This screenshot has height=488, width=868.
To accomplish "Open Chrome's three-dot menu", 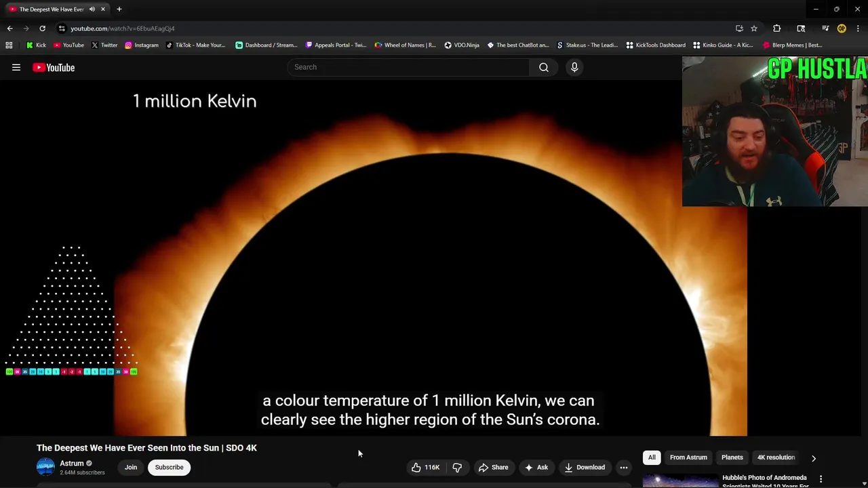I will [x=858, y=28].
